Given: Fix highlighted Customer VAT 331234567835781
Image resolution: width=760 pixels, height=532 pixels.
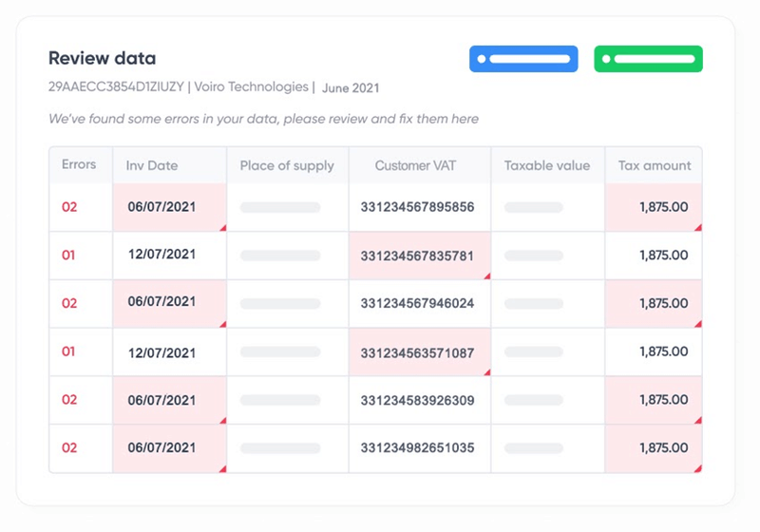Looking at the screenshot, I should coord(417,256).
